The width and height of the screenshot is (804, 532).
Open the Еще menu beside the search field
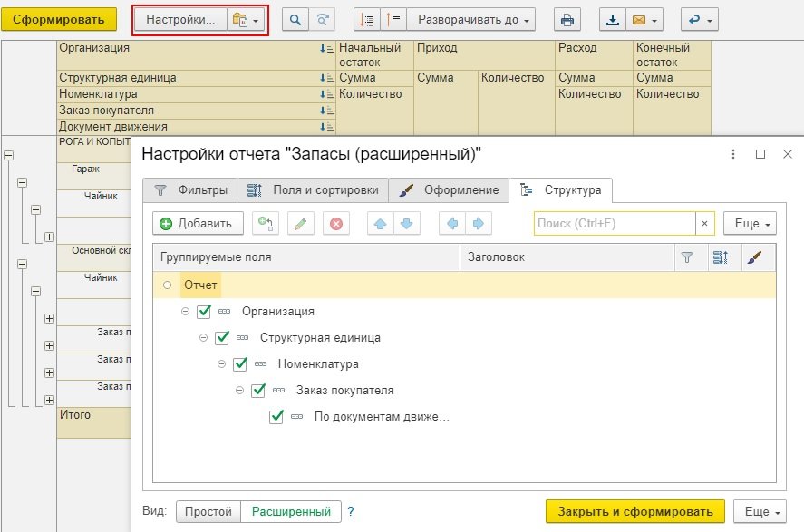751,224
